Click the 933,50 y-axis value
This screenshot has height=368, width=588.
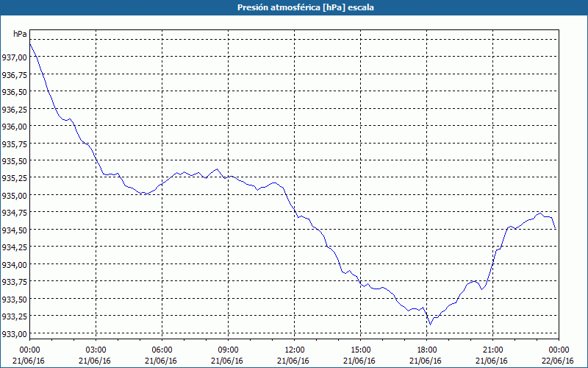tap(14, 299)
